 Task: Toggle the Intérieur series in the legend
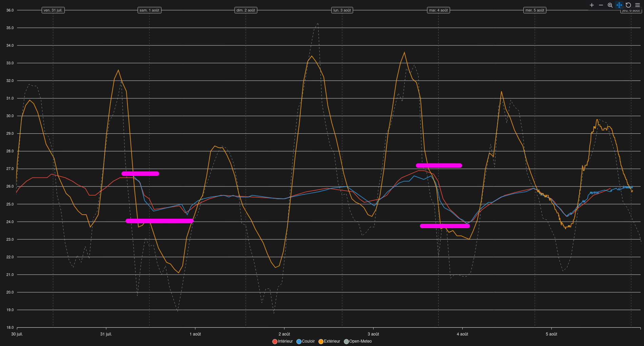coord(285,341)
